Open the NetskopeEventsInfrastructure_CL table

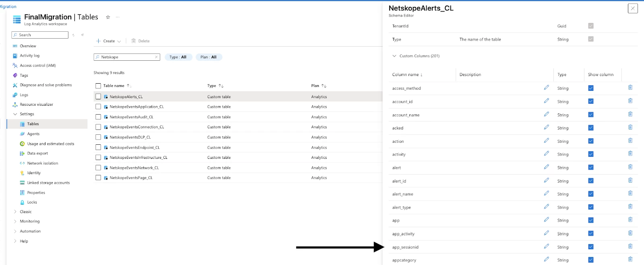click(138, 158)
